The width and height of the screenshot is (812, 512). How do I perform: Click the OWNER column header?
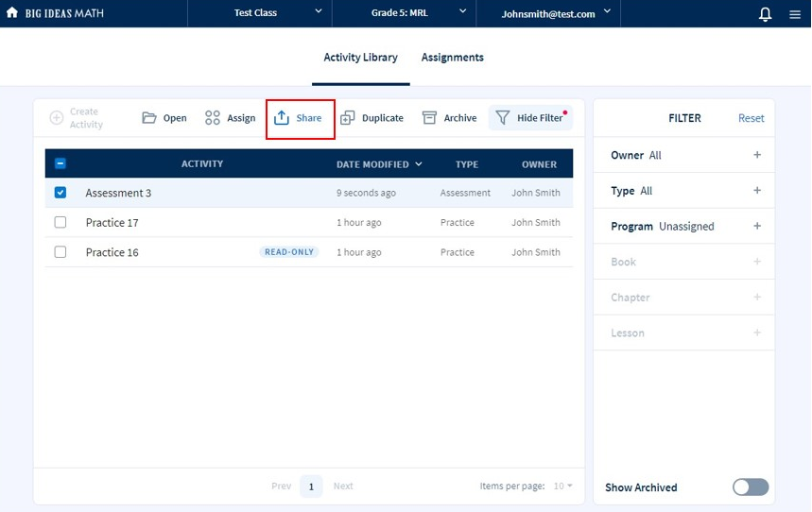pyautogui.click(x=539, y=164)
